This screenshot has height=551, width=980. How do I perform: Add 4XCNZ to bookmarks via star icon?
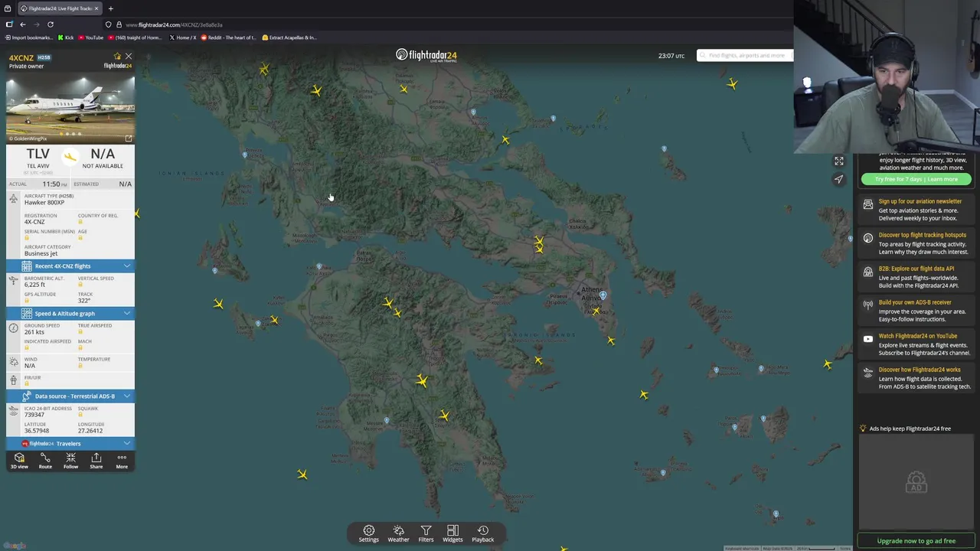pos(117,57)
